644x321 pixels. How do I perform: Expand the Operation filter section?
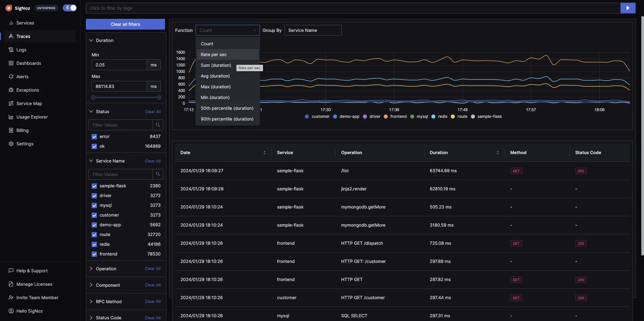coord(91,269)
